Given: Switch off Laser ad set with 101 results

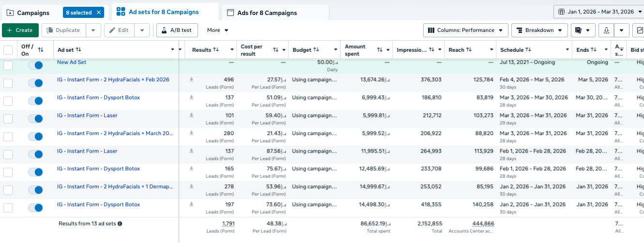Looking at the screenshot, I should pos(35,119).
